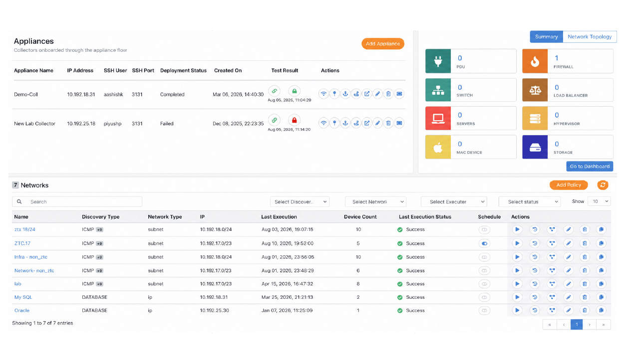This screenshot has height=364, width=624.
Task: Open the PDU summary card
Action: (471, 61)
